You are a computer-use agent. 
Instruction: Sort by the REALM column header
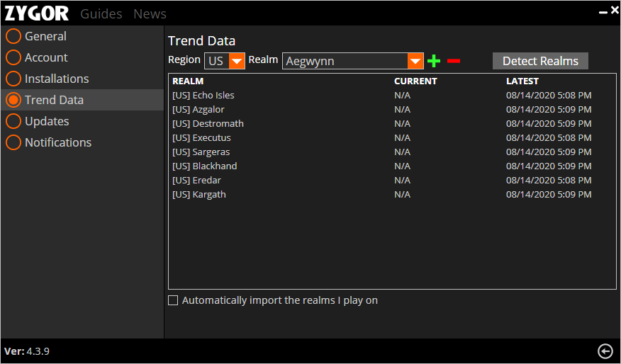pyautogui.click(x=188, y=81)
